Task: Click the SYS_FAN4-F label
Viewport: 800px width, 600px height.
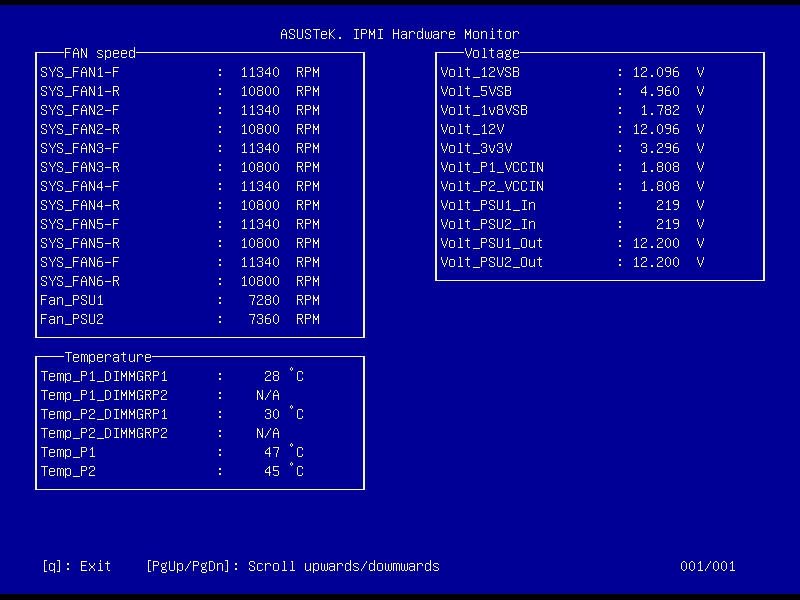Action: point(80,186)
